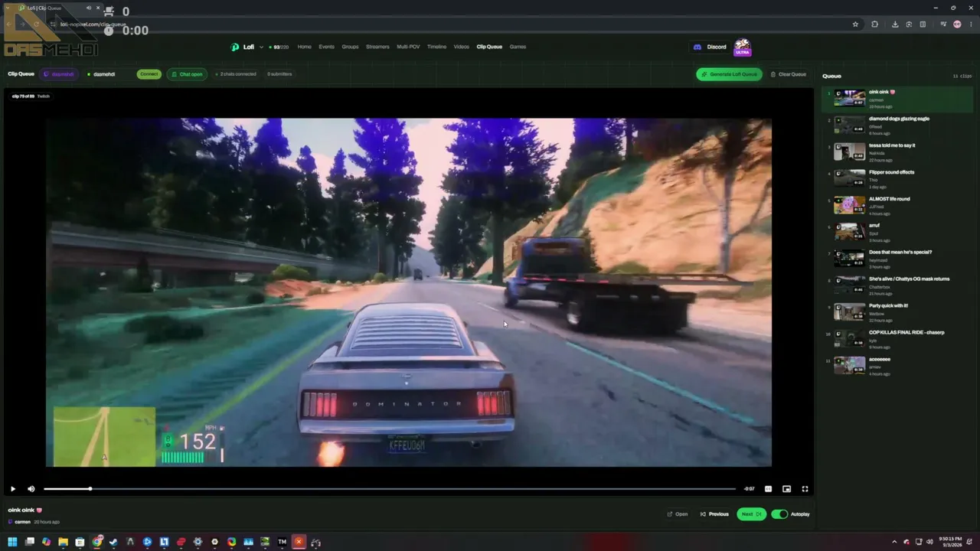The width and height of the screenshot is (980, 551).
Task: Go to the Home page
Action: pos(304,47)
